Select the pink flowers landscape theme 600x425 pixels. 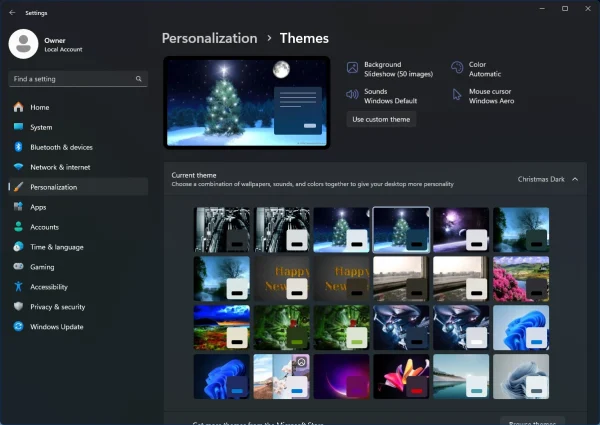tap(521, 279)
